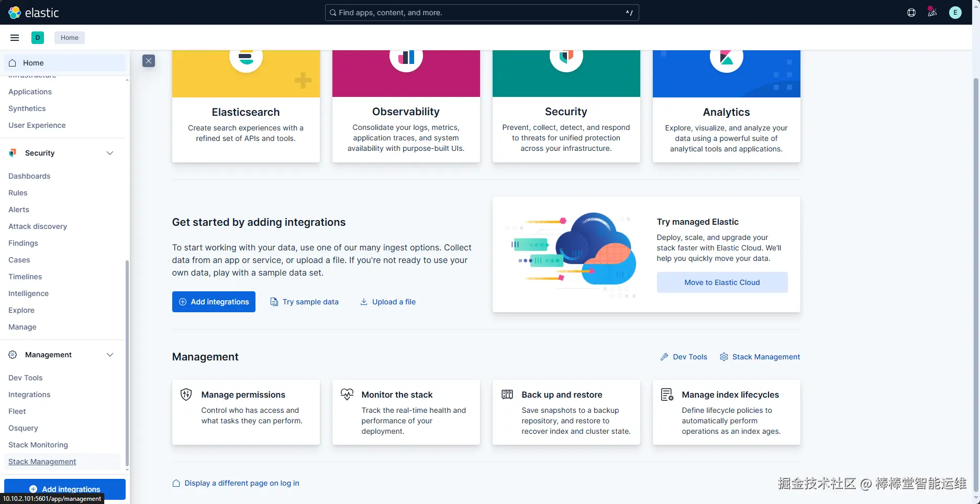The image size is (980, 504).
Task: Open Integrations in the sidebar
Action: [x=29, y=395]
